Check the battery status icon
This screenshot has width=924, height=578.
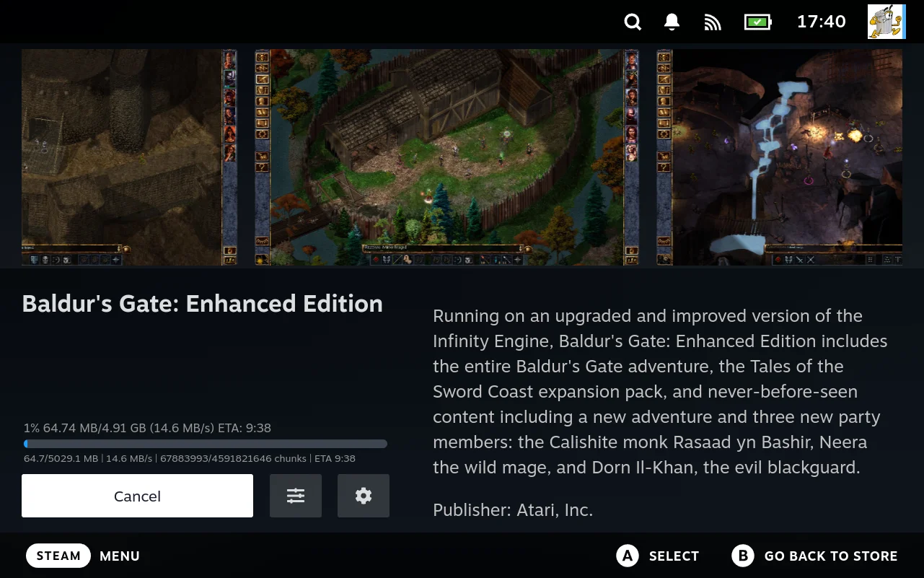tap(758, 22)
